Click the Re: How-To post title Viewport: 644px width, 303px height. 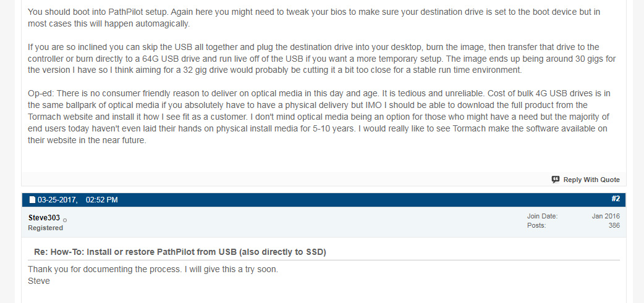[x=180, y=252]
